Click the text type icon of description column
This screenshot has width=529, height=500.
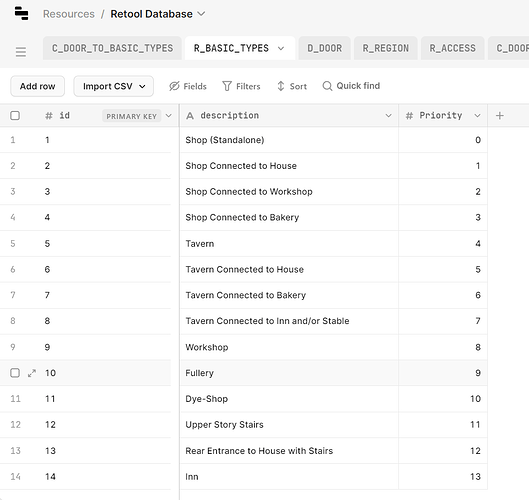[x=190, y=116]
